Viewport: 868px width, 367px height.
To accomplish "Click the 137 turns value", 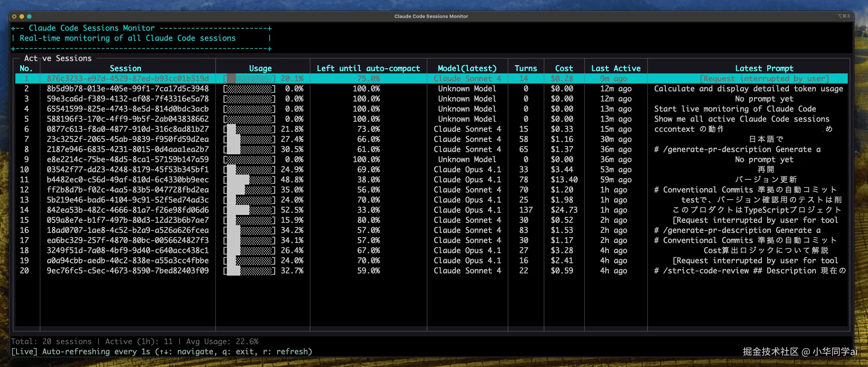I will tap(526, 210).
